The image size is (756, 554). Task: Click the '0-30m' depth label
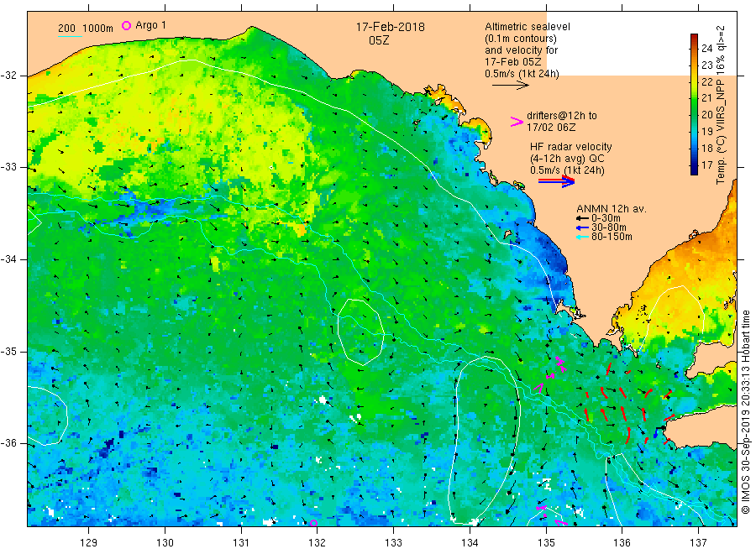click(606, 218)
